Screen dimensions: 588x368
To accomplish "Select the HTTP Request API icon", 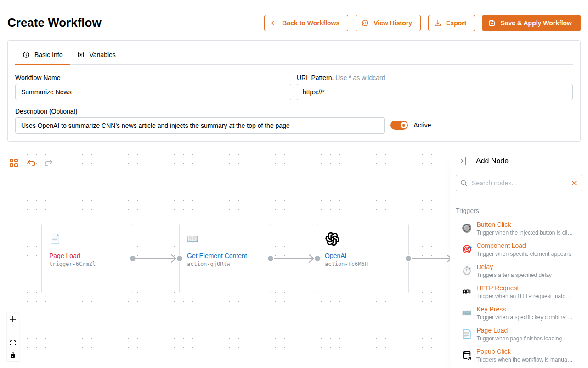I will 466,291.
